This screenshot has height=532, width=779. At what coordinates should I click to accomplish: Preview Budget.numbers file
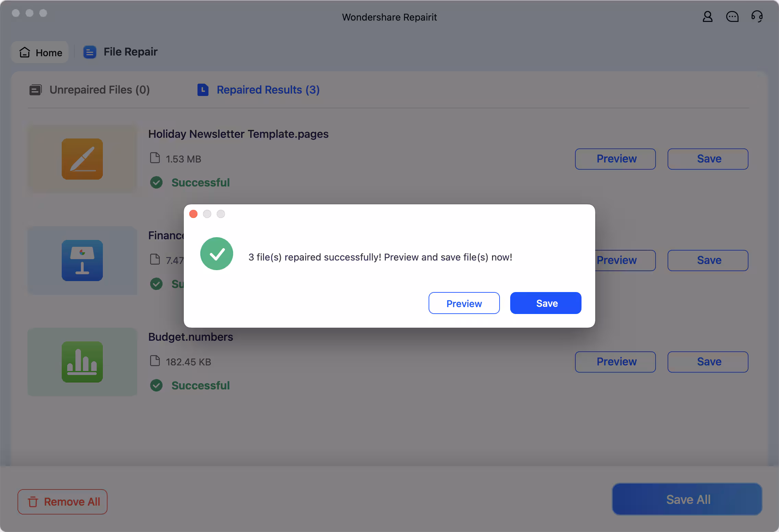coord(615,362)
